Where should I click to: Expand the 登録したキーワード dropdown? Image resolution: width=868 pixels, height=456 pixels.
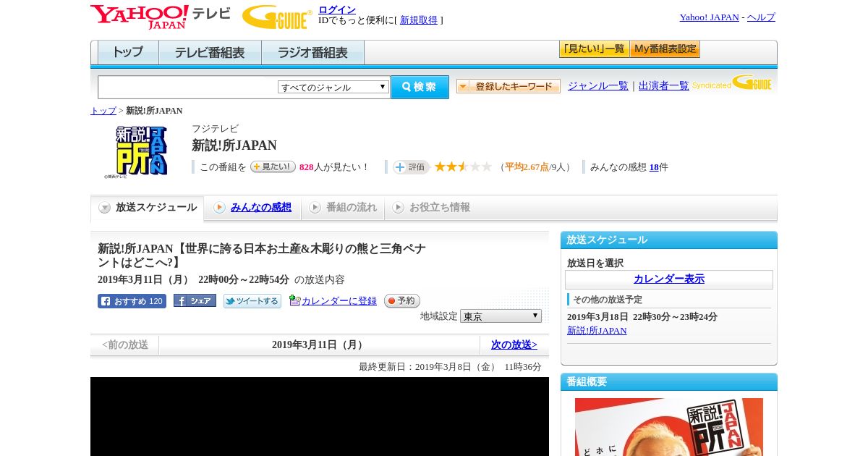[x=509, y=86]
